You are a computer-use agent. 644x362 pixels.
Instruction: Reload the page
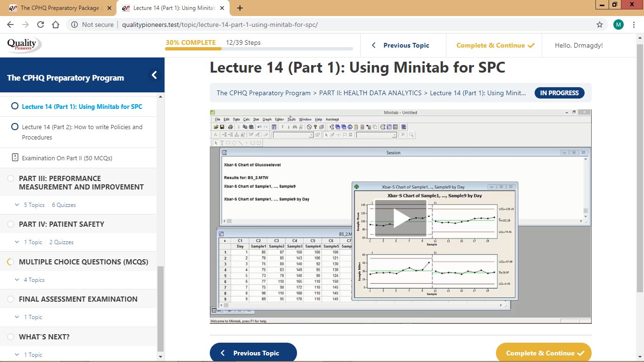[x=41, y=25]
